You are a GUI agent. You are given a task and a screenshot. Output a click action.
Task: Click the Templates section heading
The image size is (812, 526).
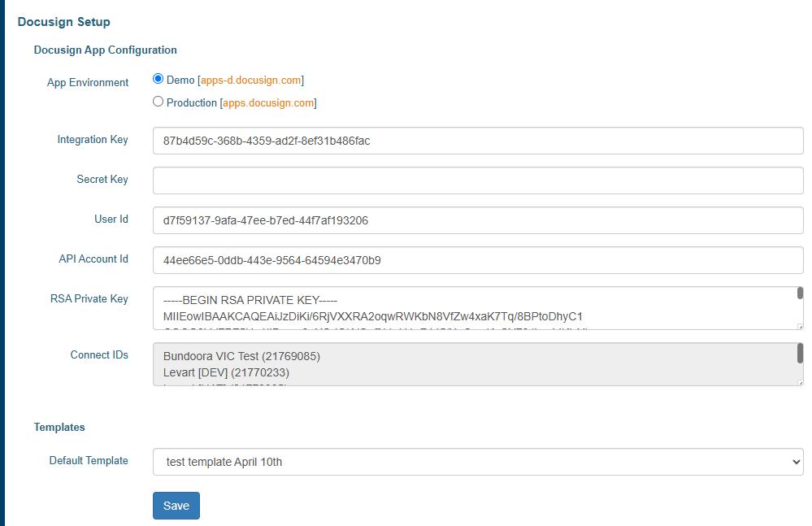[x=59, y=427]
